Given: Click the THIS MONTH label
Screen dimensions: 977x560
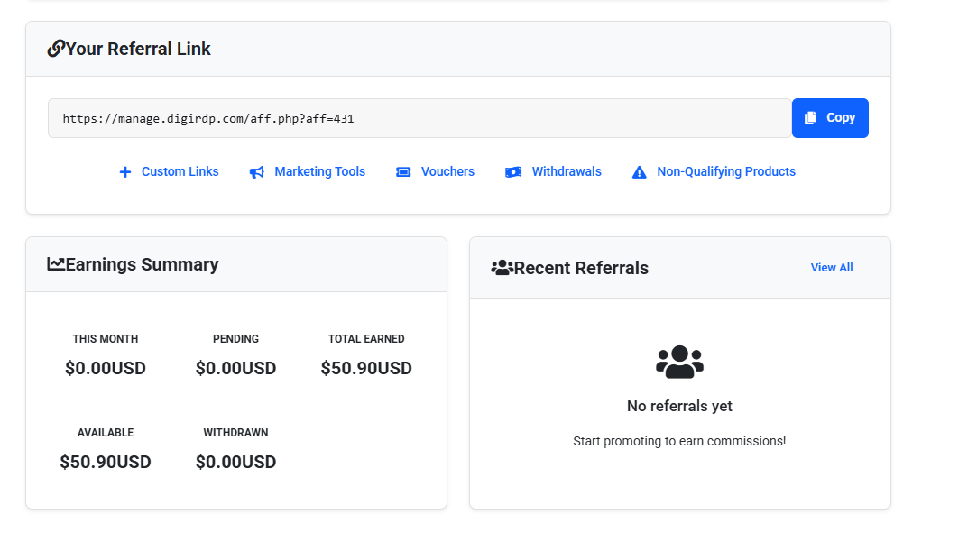Looking at the screenshot, I should [x=106, y=339].
